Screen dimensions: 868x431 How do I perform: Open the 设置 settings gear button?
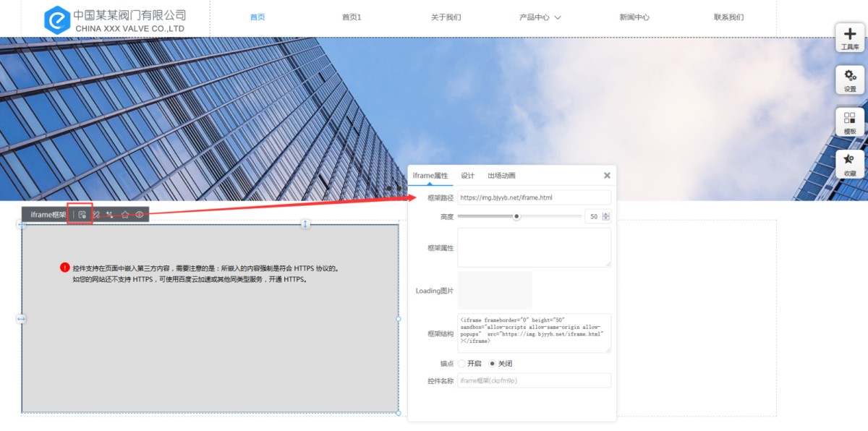click(850, 80)
